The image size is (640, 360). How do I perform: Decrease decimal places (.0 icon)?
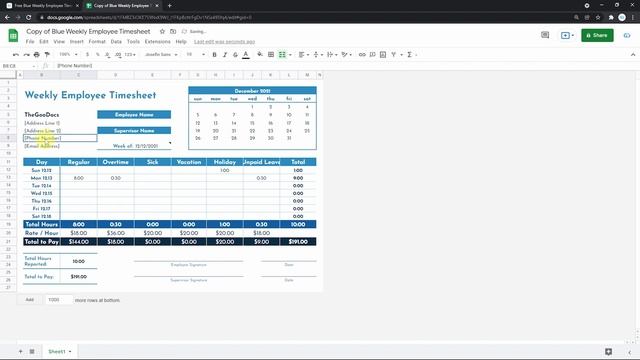click(x=107, y=55)
